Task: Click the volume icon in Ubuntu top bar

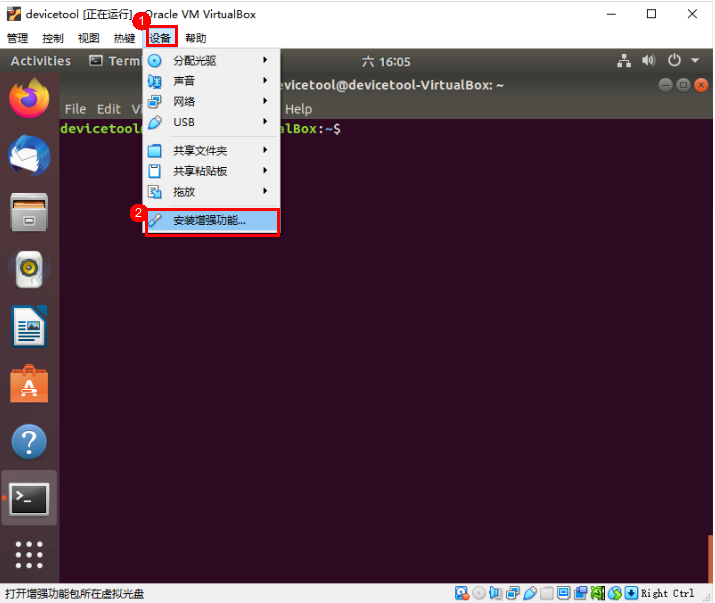Action: pyautogui.click(x=649, y=61)
